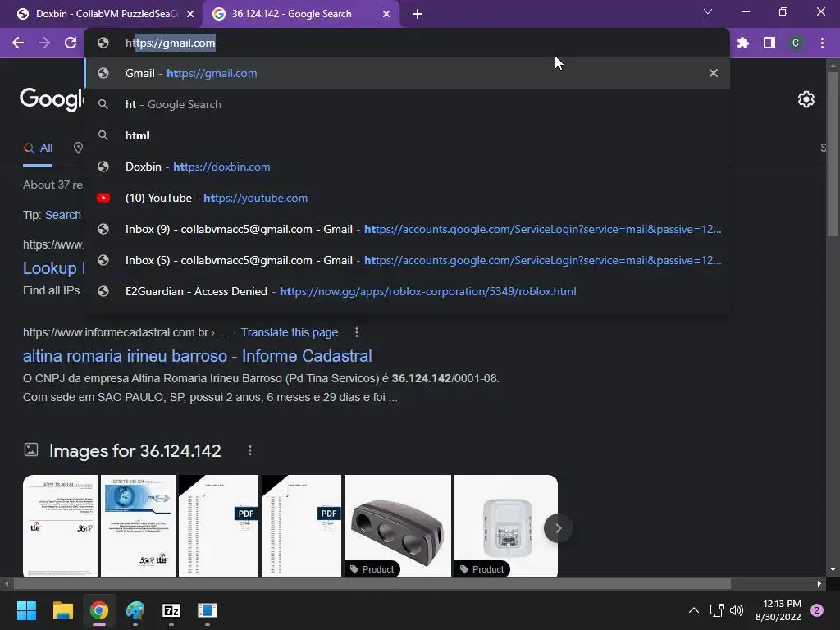This screenshot has width=840, height=630.
Task: Open the black speaker product thumbnail
Action: pyautogui.click(x=398, y=526)
